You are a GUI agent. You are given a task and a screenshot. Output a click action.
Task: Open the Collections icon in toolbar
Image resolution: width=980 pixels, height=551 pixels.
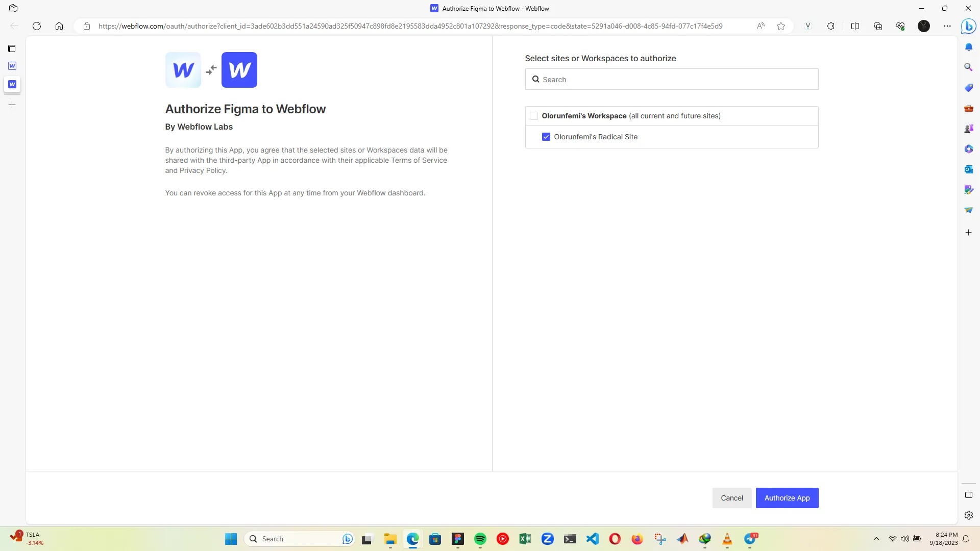pos(878,26)
